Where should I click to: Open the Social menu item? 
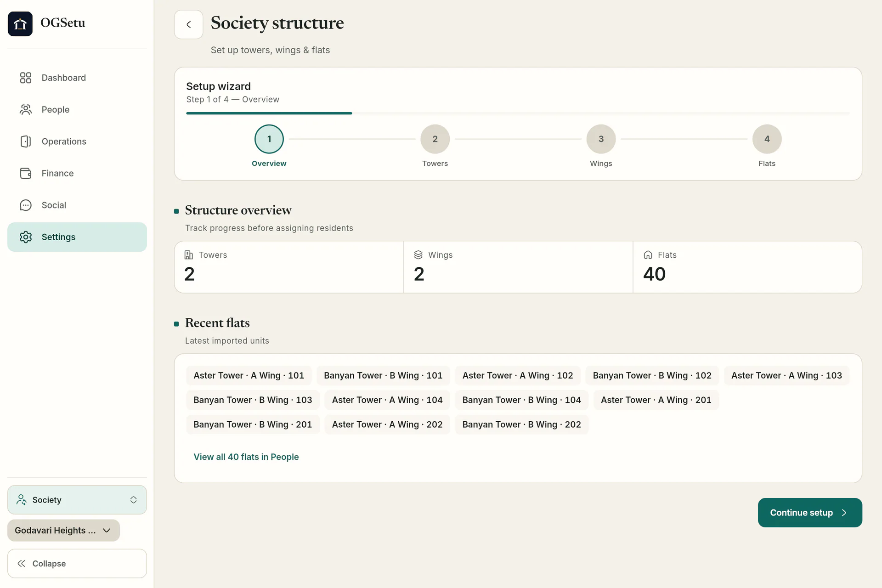(77, 205)
